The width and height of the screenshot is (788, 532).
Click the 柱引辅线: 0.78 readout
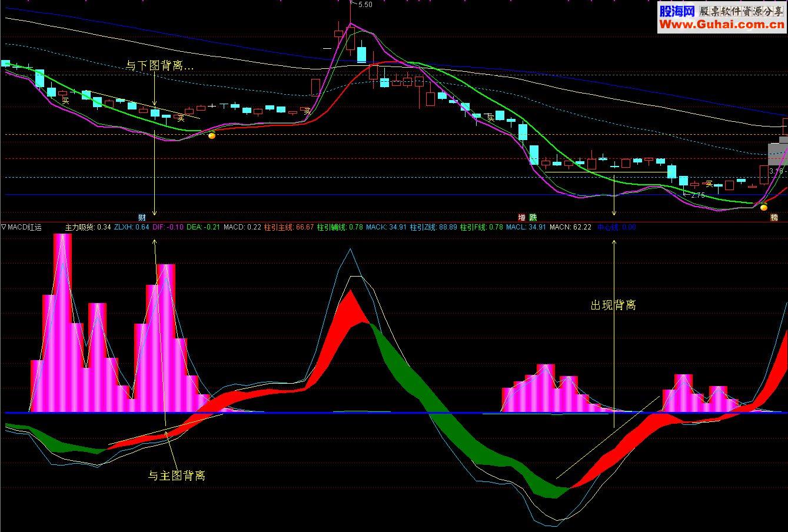[340, 227]
